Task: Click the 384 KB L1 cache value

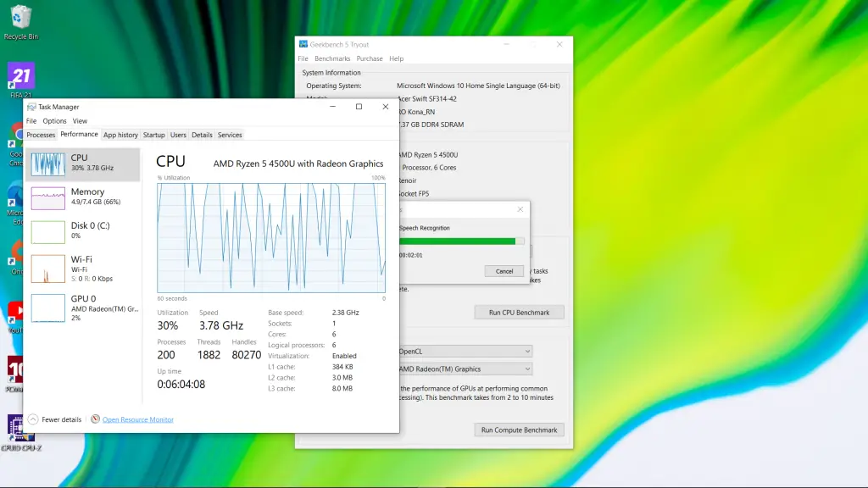Action: 342,367
